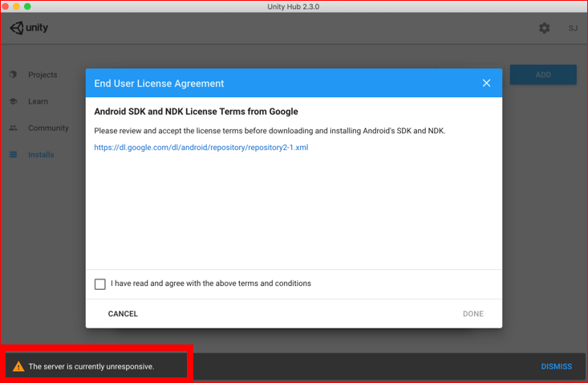Dismiss the server unresponsive notification
588x383 pixels.
557,366
